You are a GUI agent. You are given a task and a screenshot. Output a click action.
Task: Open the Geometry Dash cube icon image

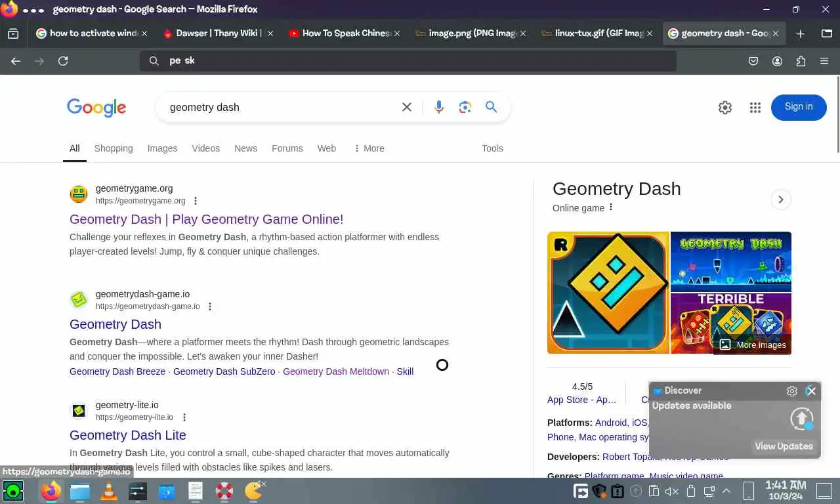[608, 293]
